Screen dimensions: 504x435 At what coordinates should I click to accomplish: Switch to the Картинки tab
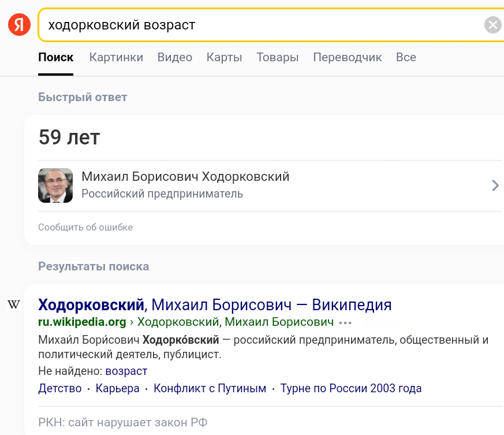[116, 57]
